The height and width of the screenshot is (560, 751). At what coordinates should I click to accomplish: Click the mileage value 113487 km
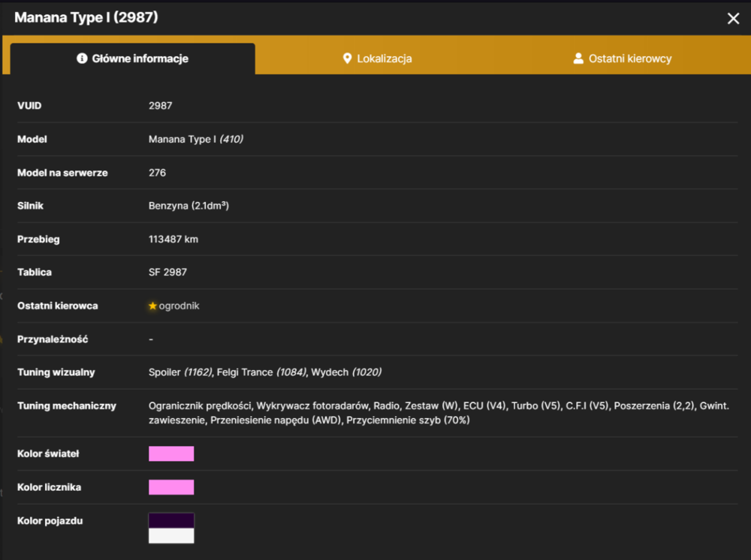(173, 239)
